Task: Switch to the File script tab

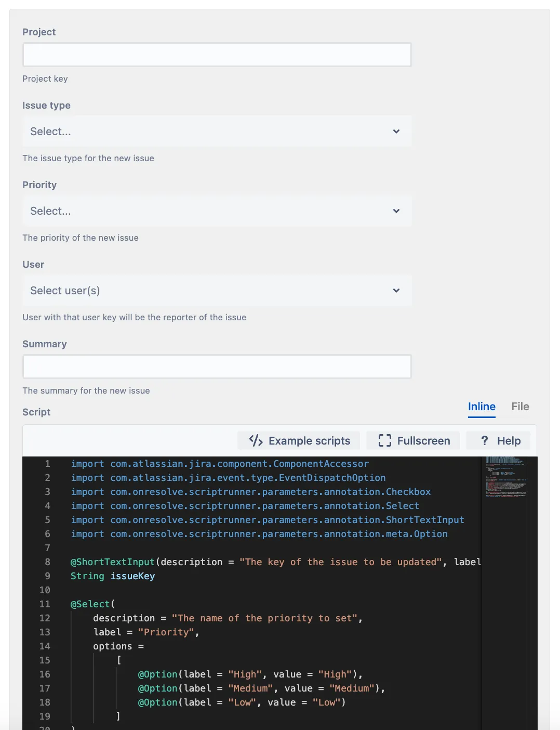Action: (x=520, y=407)
